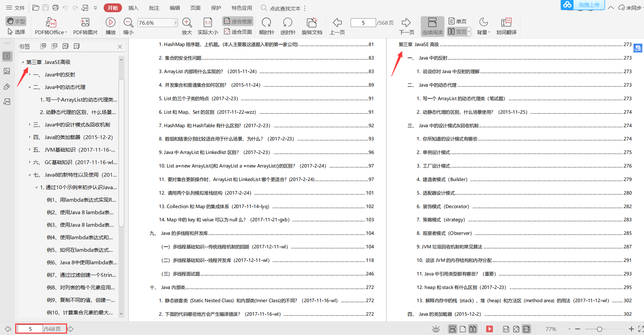Screen dimensions: 644x335
Task: Click the fullscreen icon in status bar
Action: (x=641, y=329)
